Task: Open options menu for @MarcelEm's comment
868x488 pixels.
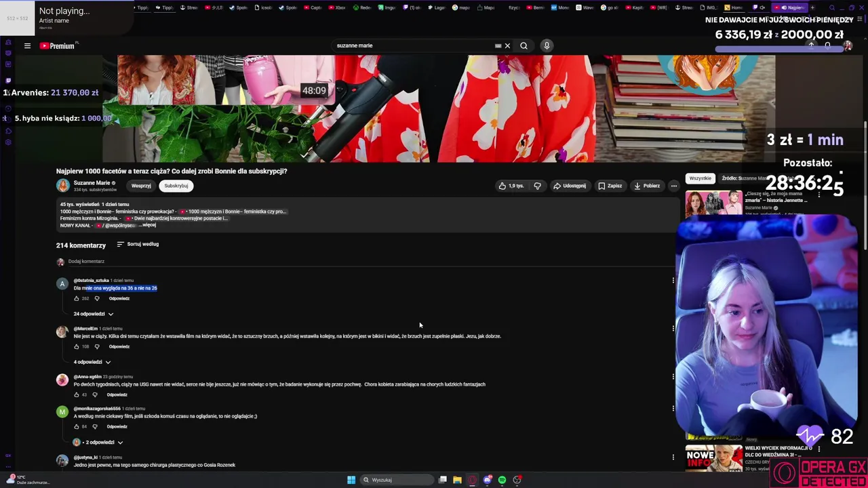Action: (x=673, y=328)
